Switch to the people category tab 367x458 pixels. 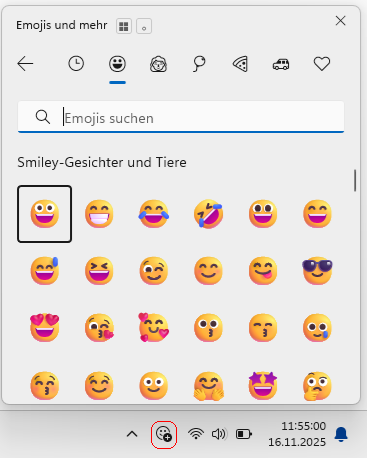point(158,64)
